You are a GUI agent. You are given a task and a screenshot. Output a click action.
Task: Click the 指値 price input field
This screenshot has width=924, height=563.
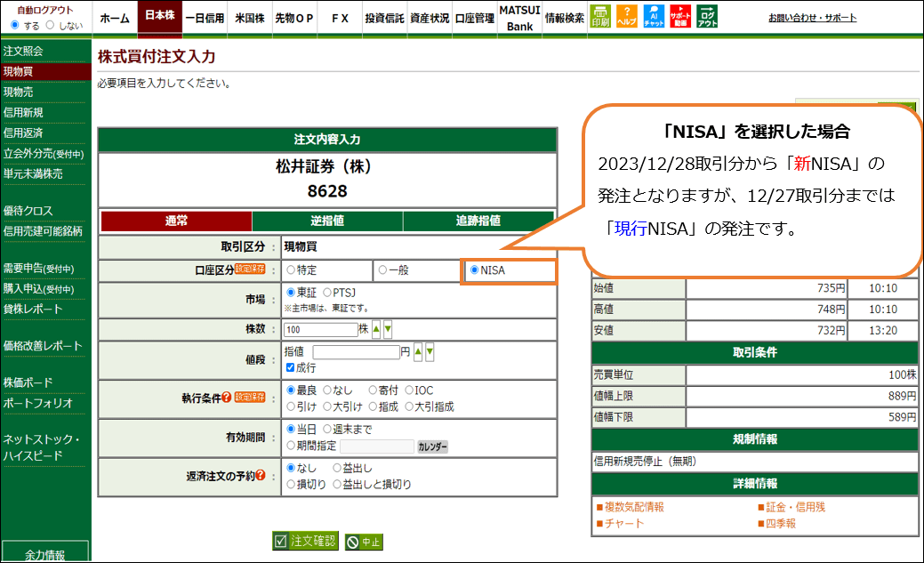(356, 352)
